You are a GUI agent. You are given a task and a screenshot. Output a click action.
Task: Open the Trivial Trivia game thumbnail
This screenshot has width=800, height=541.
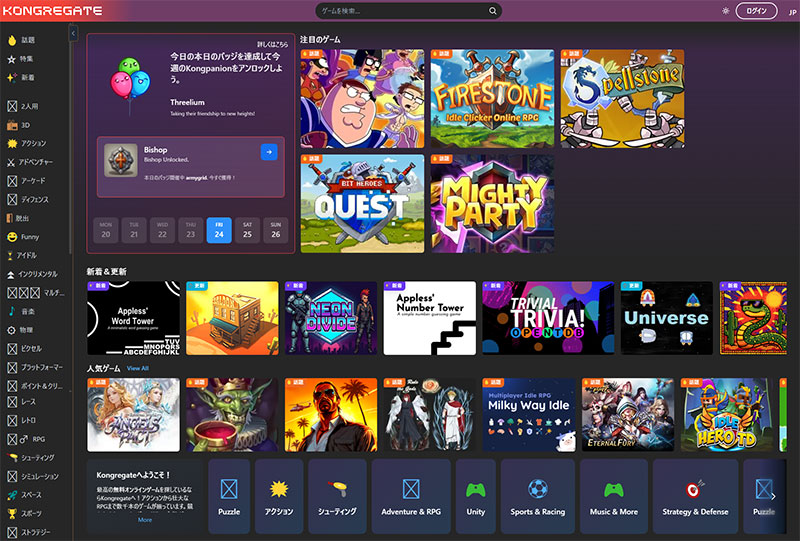[x=548, y=318]
